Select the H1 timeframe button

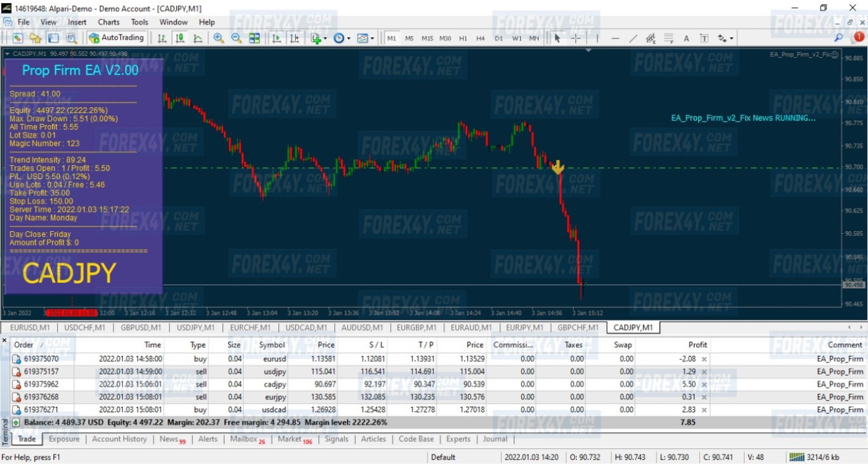tap(463, 38)
